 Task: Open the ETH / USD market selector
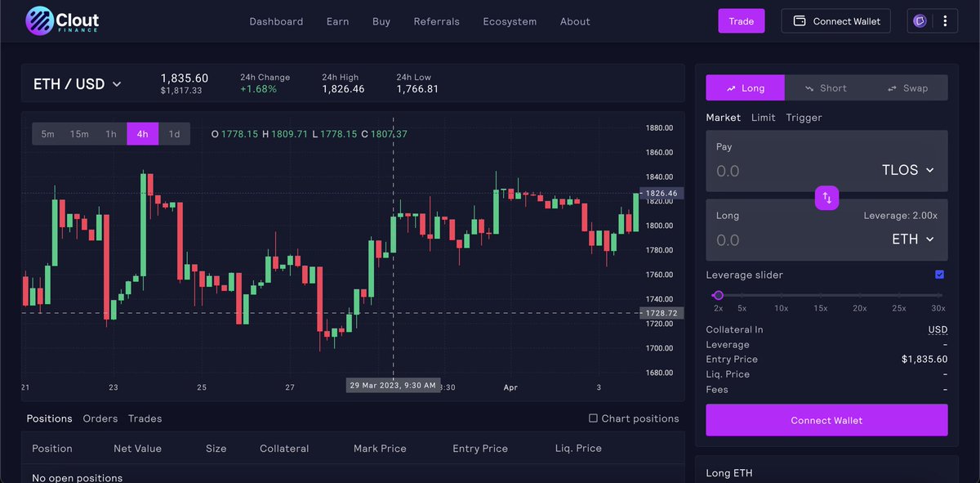coord(78,83)
